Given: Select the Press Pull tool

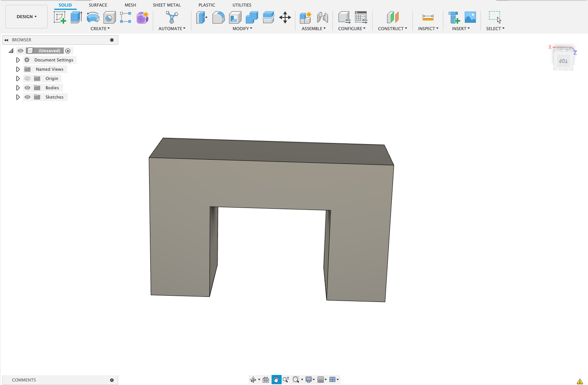Looking at the screenshot, I should [202, 17].
